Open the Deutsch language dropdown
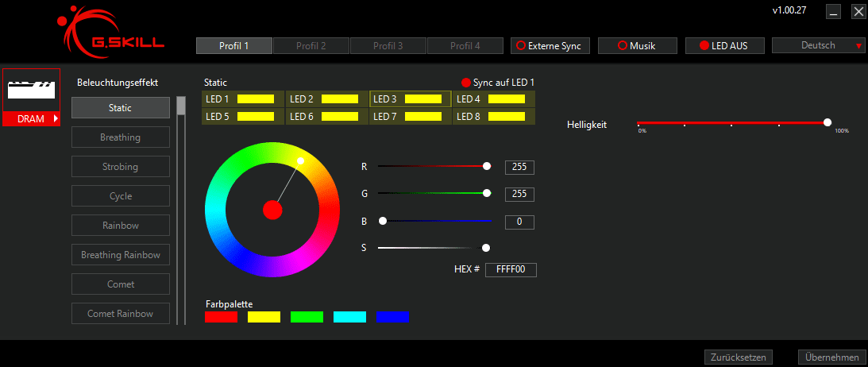The height and width of the screenshot is (367, 868). (818, 45)
